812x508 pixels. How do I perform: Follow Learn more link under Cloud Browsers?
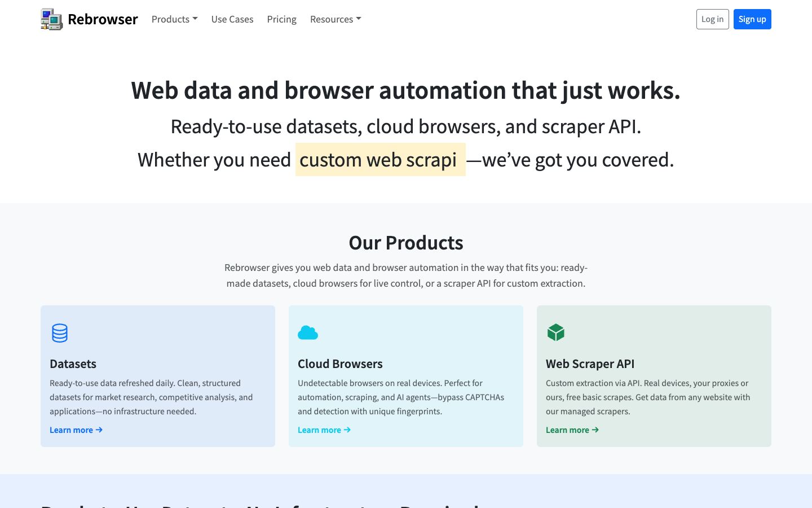324,430
